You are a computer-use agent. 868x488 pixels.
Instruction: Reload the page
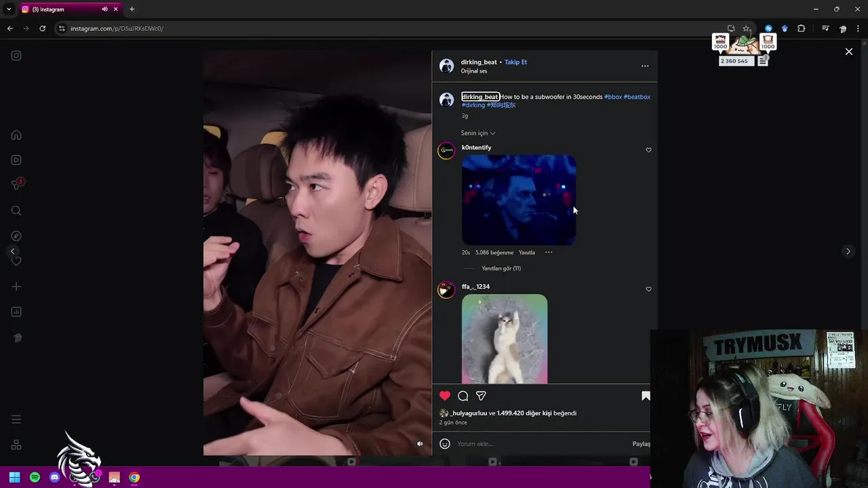pos(42,28)
